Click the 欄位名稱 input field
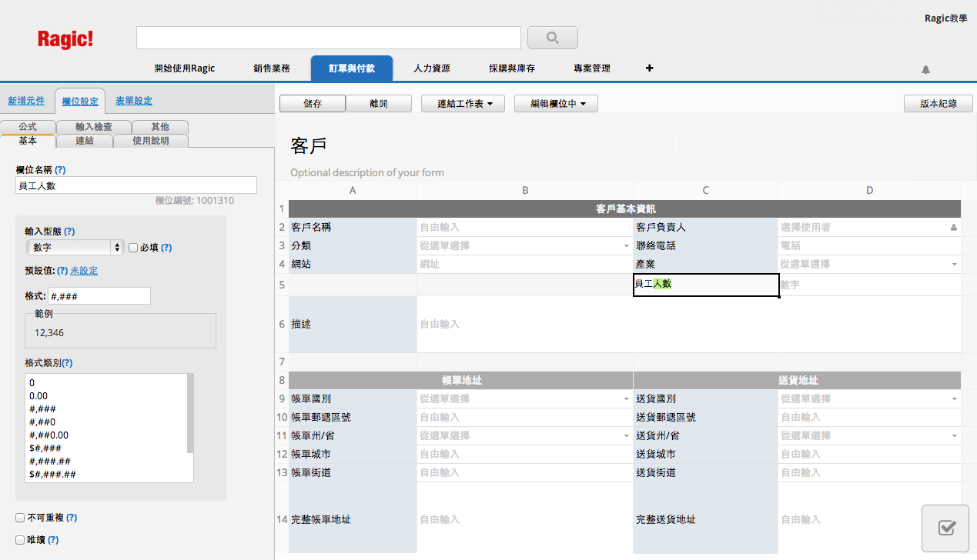 pyautogui.click(x=136, y=185)
